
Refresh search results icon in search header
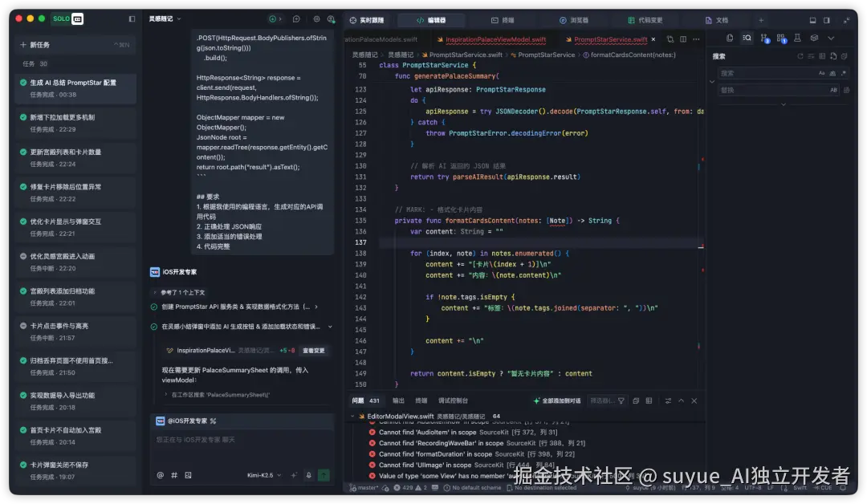coord(800,56)
